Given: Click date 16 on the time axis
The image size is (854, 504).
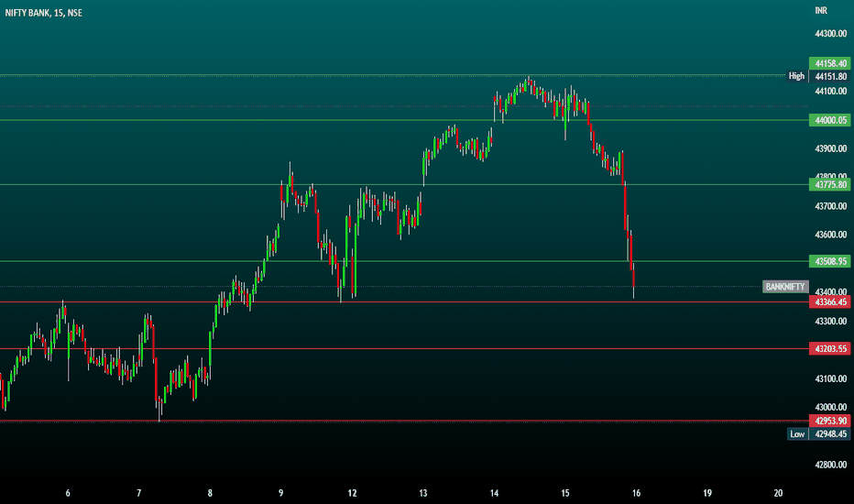Looking at the screenshot, I should pos(636,493).
